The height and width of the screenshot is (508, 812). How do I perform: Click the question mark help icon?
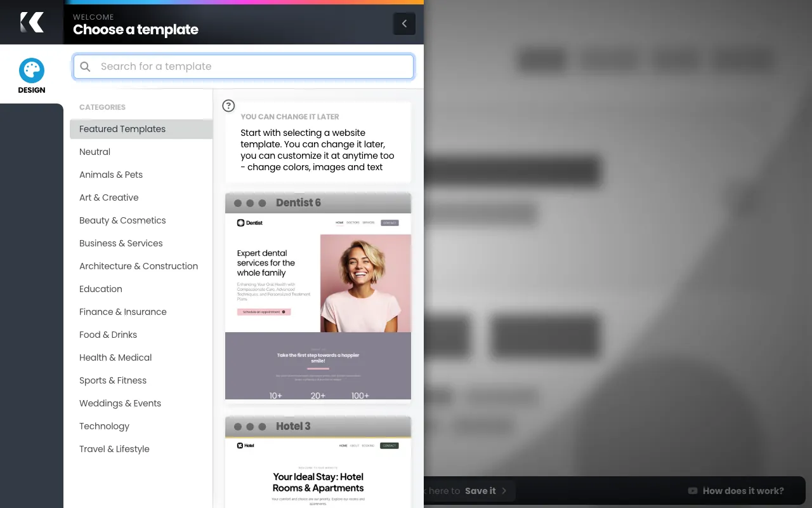(229, 106)
